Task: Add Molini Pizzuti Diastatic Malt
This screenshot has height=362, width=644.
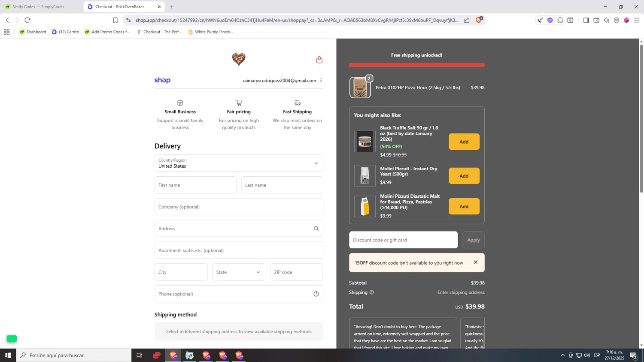Action: click(x=464, y=206)
